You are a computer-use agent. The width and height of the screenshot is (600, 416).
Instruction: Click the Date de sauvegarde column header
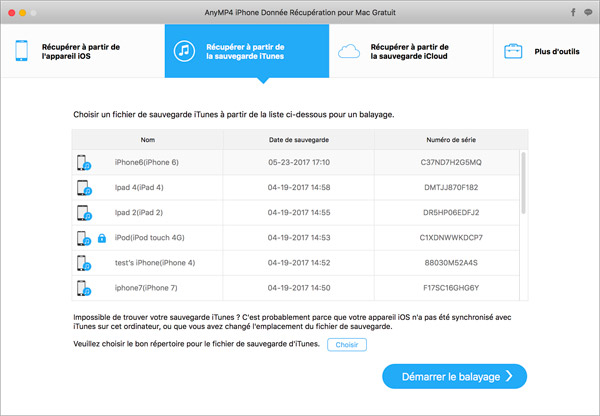[x=299, y=140]
